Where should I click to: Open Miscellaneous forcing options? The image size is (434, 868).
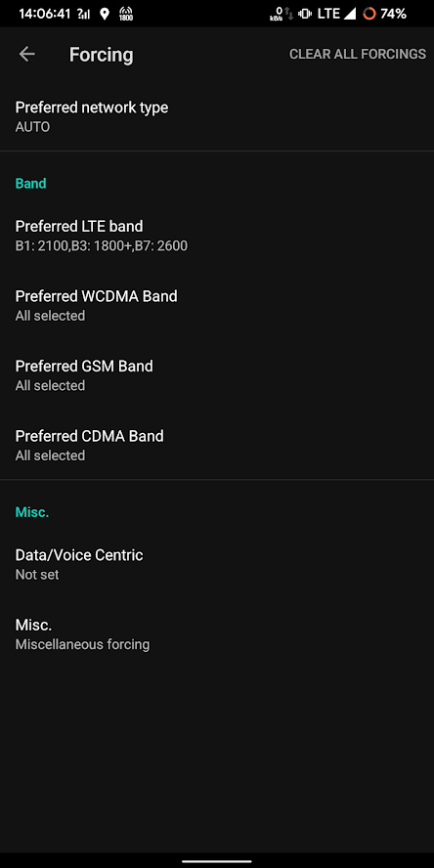[217, 633]
